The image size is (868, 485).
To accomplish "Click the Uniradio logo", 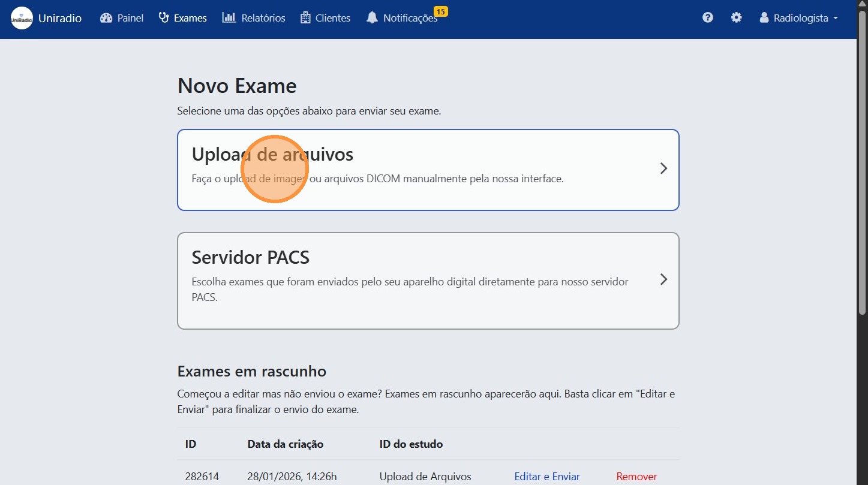I will [x=21, y=17].
